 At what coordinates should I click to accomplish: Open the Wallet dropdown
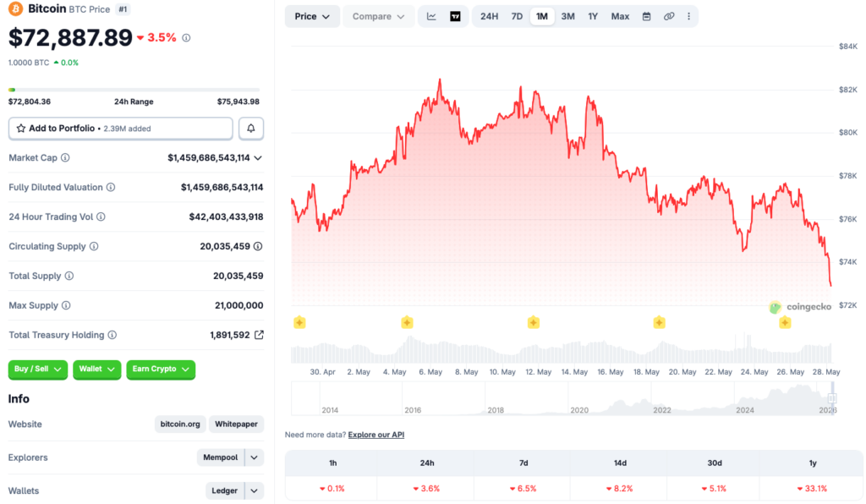click(x=96, y=370)
